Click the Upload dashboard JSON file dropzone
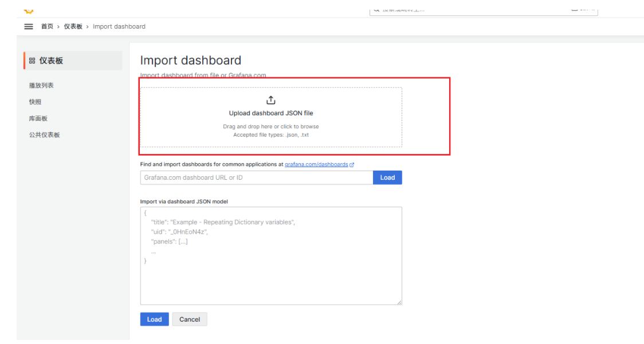The height and width of the screenshot is (344, 644). tap(271, 118)
